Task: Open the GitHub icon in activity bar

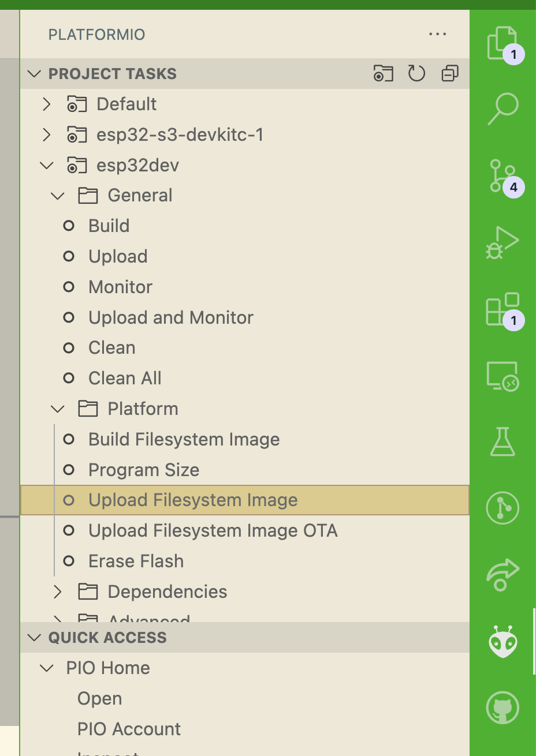Action: click(502, 708)
